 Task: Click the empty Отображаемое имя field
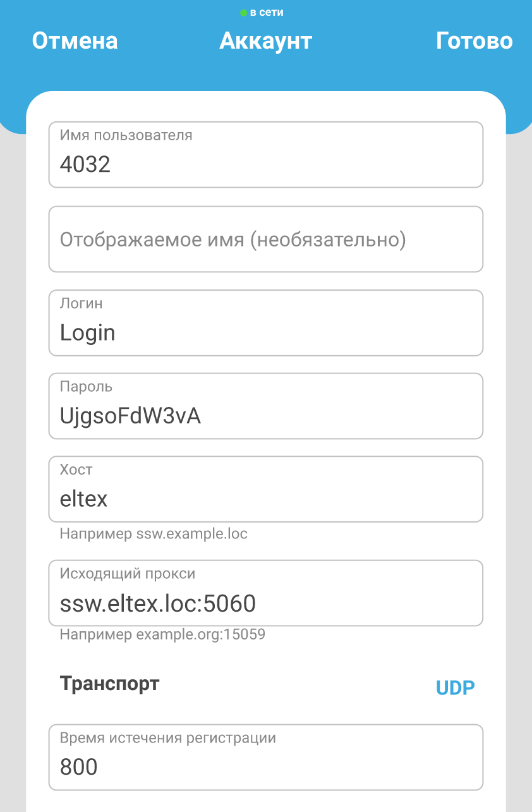pos(265,239)
